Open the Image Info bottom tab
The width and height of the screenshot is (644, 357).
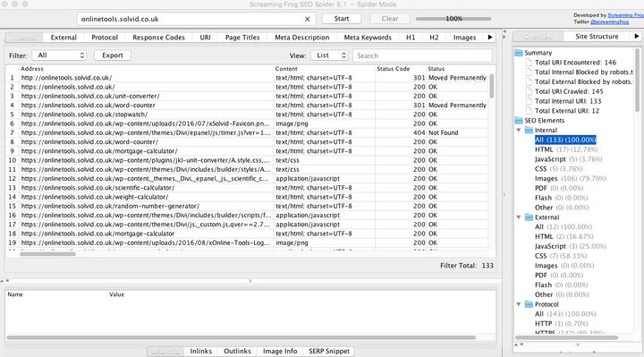tap(280, 352)
